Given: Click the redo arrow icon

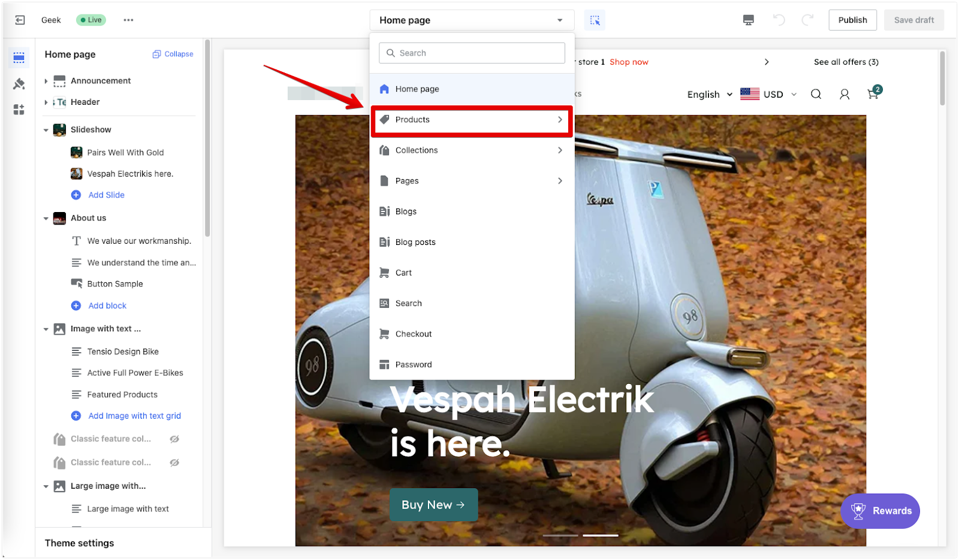Looking at the screenshot, I should (x=807, y=20).
